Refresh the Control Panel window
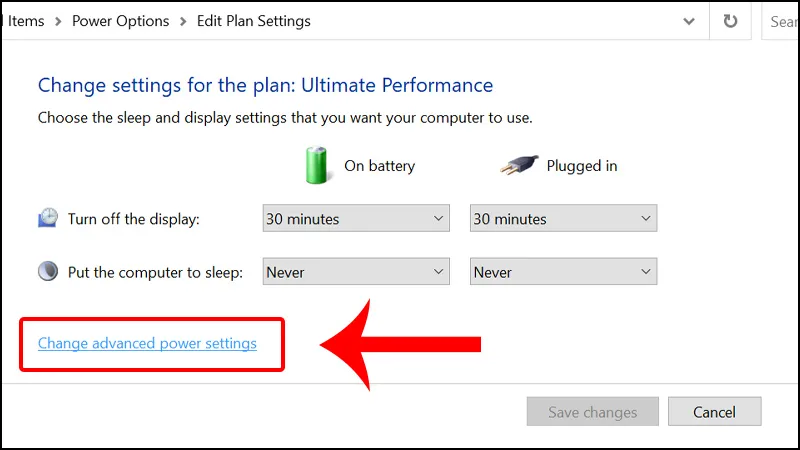 tap(730, 21)
